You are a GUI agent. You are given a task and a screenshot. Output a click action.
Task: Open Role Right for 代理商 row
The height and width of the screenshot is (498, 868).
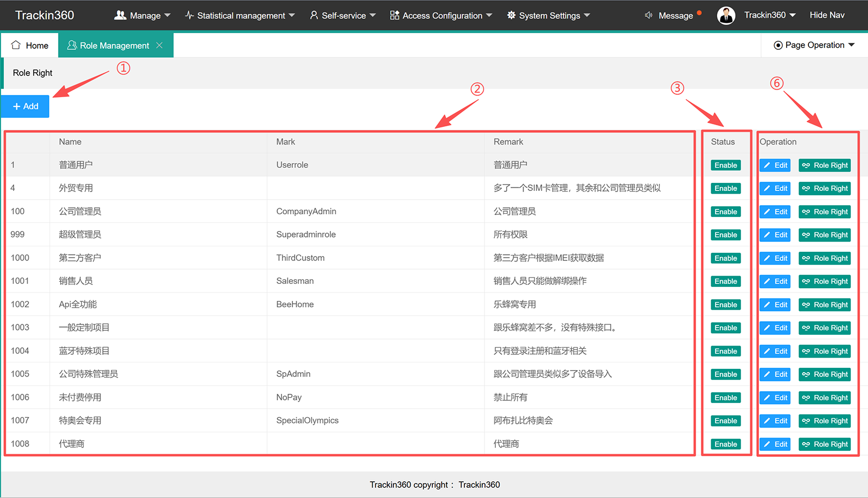coord(825,444)
